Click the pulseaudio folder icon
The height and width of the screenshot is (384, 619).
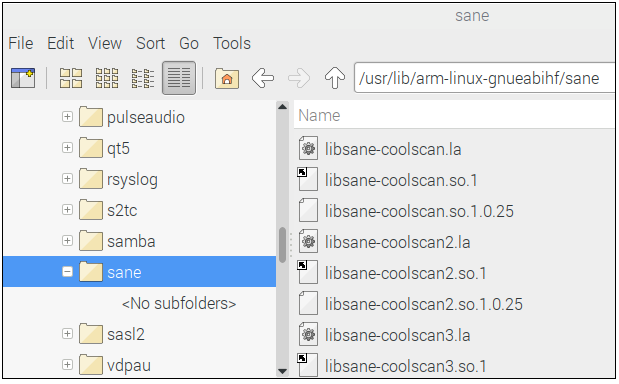tap(91, 117)
